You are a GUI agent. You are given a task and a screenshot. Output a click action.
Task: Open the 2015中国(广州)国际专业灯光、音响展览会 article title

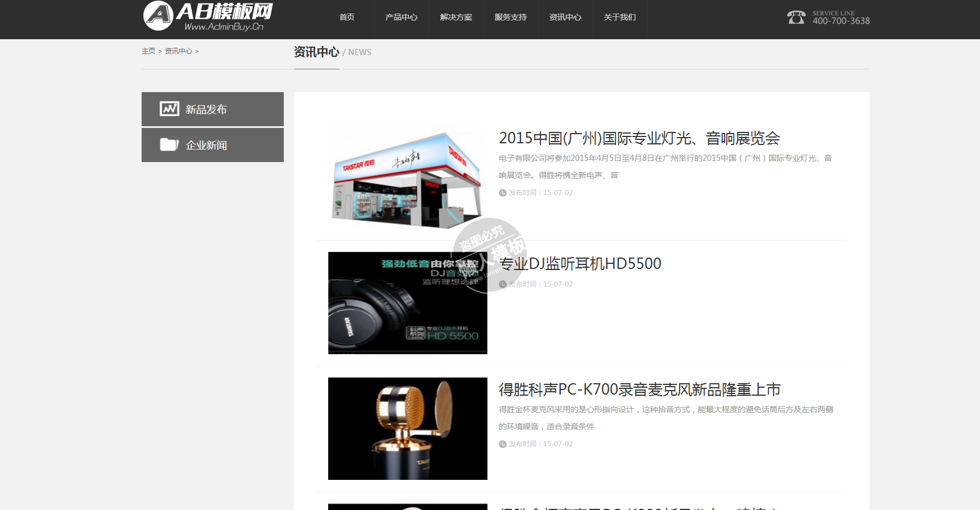point(639,138)
